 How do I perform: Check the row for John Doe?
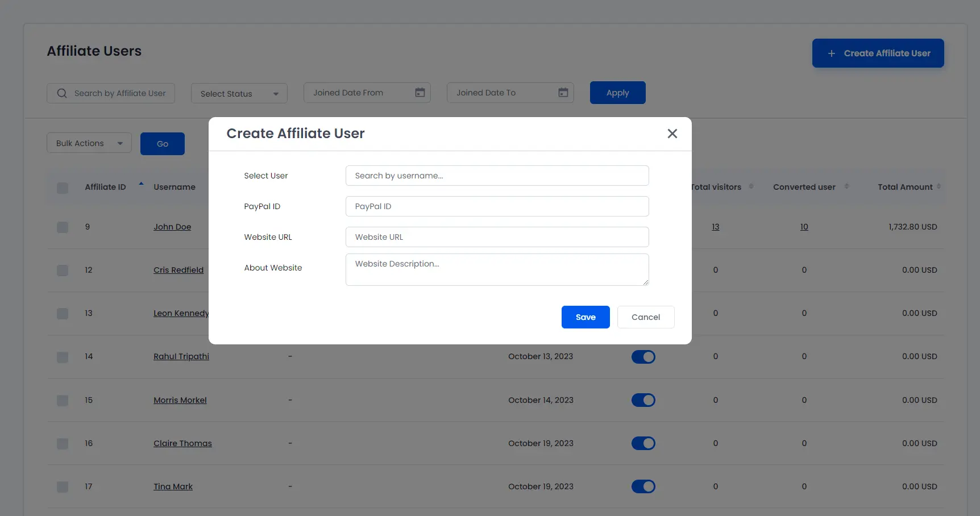63,227
